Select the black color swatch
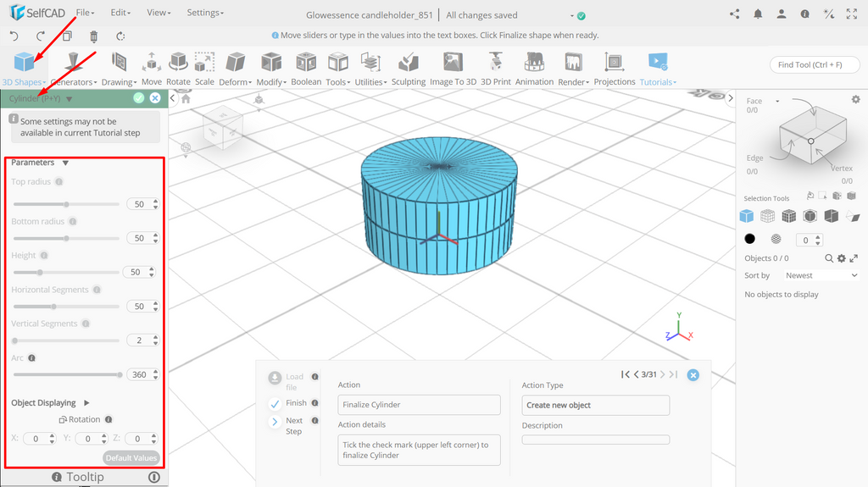Viewport: 868px width, 487px height. 749,239
